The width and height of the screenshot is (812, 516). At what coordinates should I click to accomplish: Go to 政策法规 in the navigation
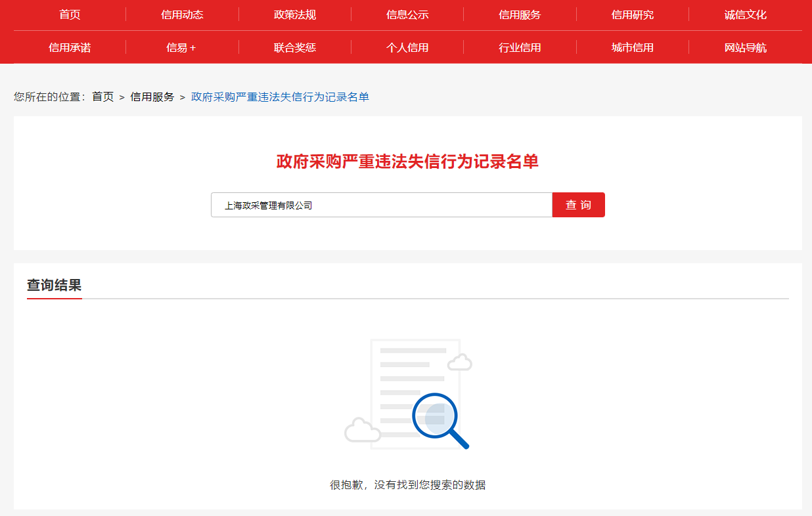click(x=295, y=14)
